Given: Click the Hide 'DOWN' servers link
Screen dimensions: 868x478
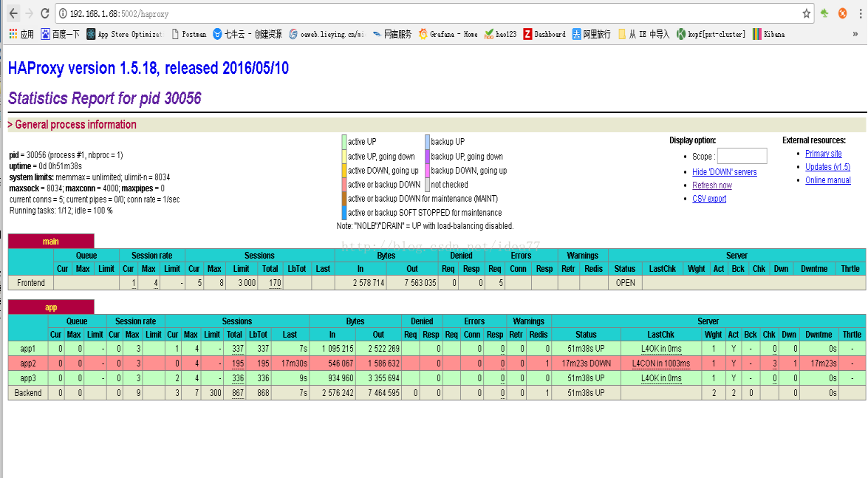Looking at the screenshot, I should (725, 172).
